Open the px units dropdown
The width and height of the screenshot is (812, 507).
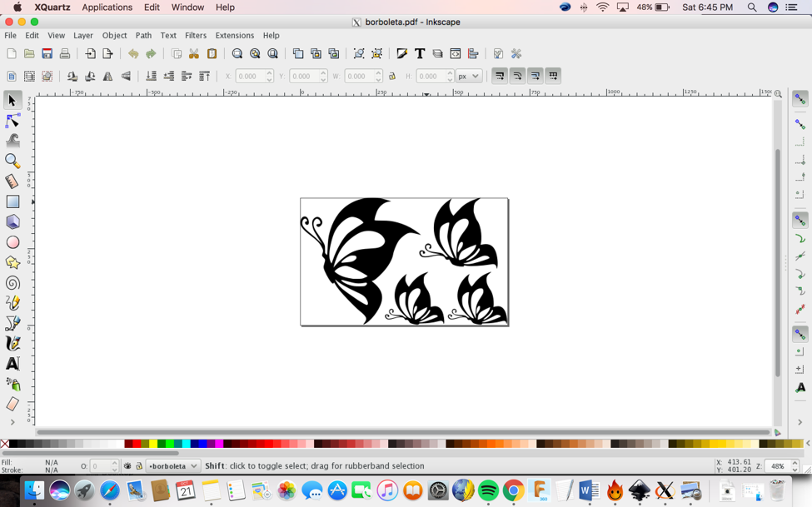pyautogui.click(x=469, y=76)
